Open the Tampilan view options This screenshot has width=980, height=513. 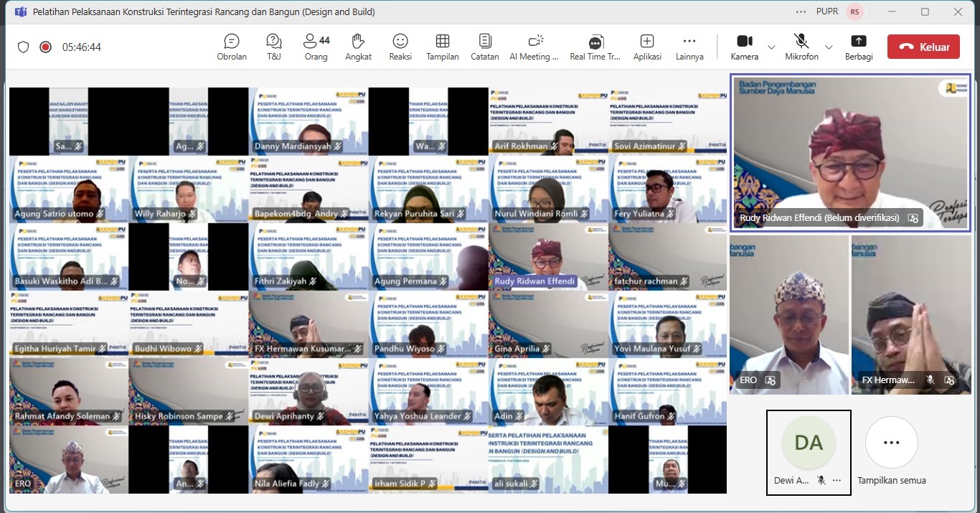443,47
